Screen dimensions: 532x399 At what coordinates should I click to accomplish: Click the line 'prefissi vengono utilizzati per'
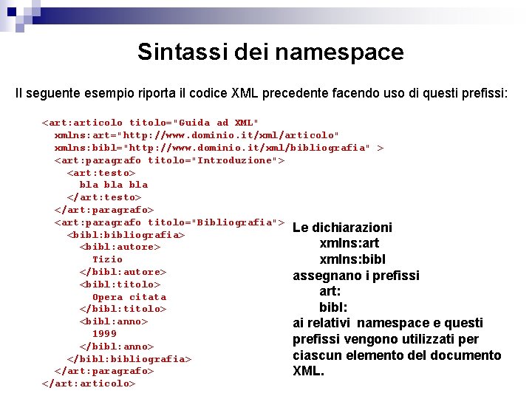386,339
